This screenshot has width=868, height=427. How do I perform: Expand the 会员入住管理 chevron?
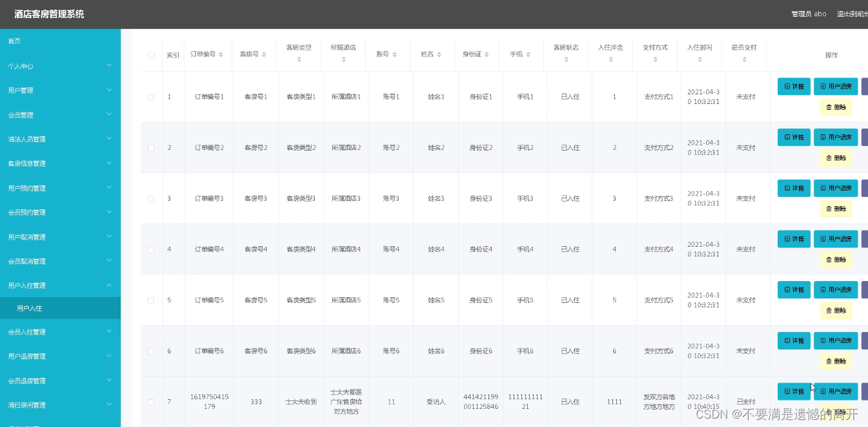click(109, 331)
